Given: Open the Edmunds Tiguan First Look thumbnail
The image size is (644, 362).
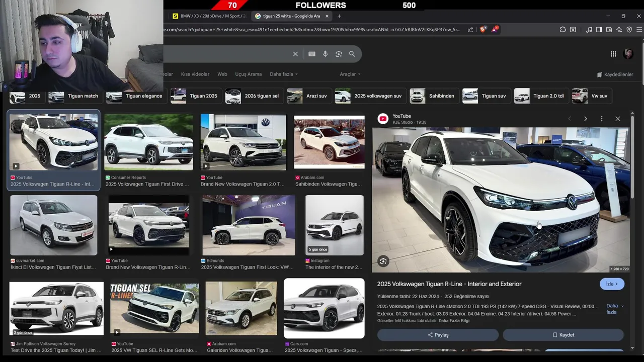Looking at the screenshot, I should (249, 225).
